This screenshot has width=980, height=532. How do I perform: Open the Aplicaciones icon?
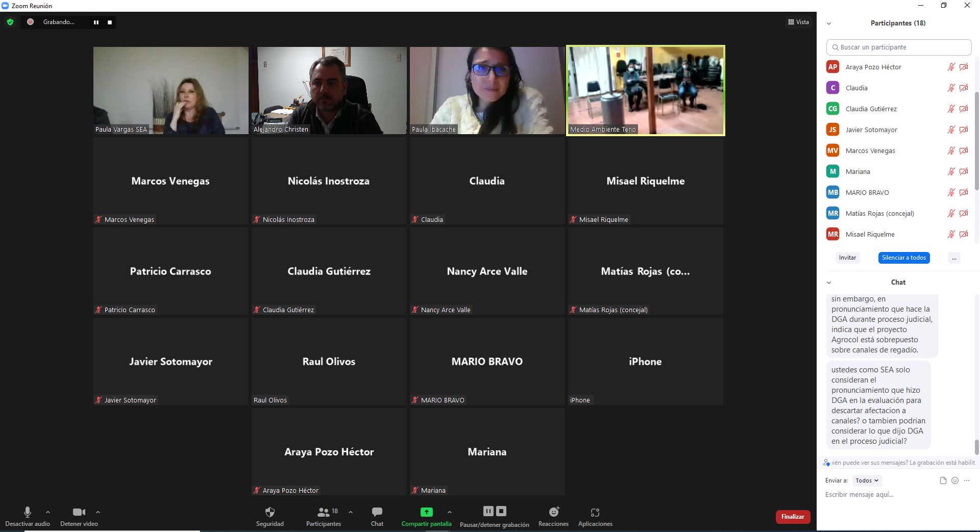tap(595, 512)
